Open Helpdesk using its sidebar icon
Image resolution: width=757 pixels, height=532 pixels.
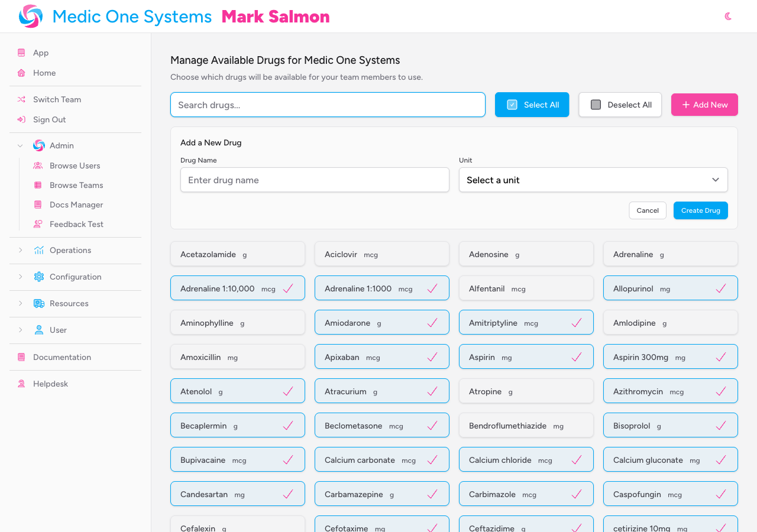(x=21, y=384)
